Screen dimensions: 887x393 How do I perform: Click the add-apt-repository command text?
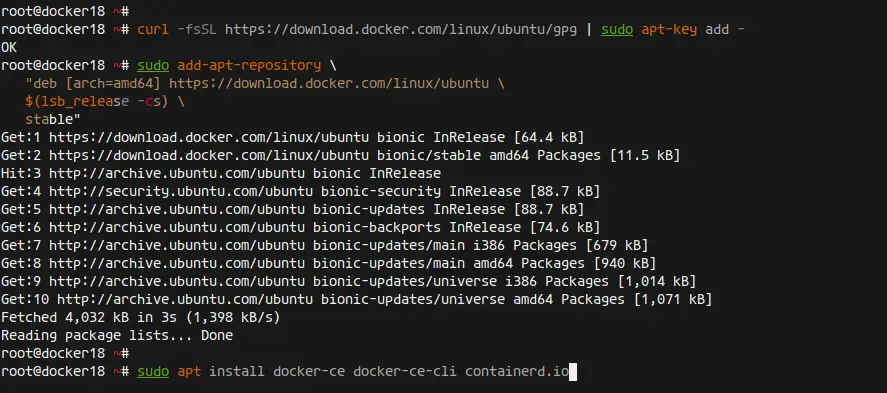[x=249, y=65]
